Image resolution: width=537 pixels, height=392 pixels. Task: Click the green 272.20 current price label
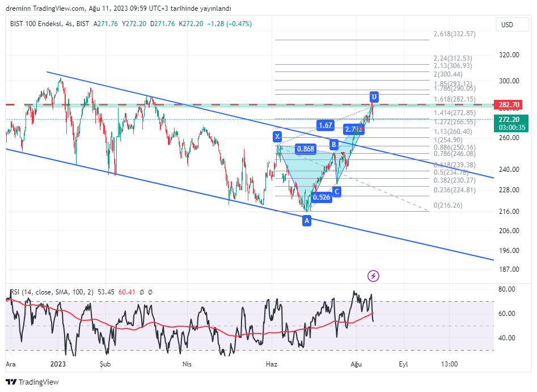point(510,123)
